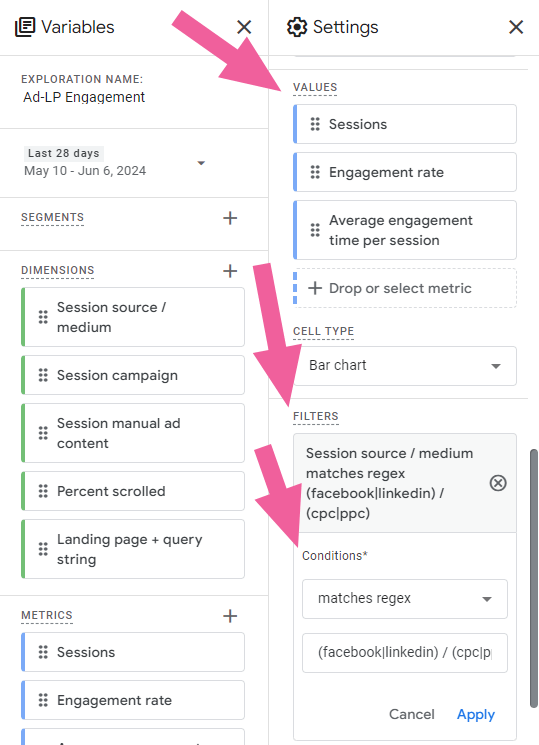
Task: Click the Settings panel vertical scrollbar
Action: [534, 578]
